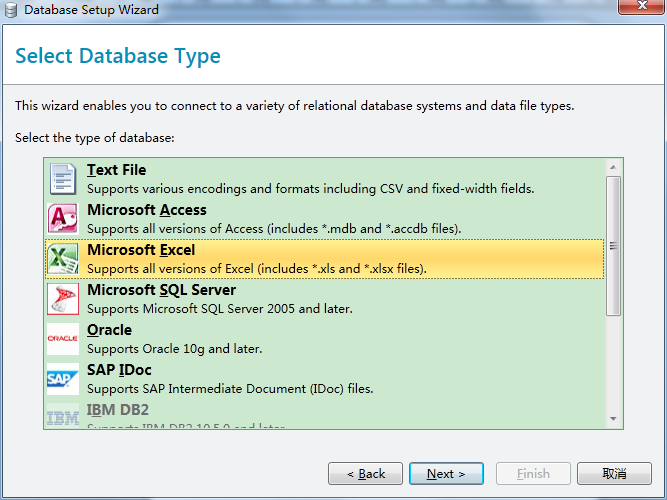The width and height of the screenshot is (667, 500).
Task: Click the IBM logo icon
Action: (x=63, y=415)
